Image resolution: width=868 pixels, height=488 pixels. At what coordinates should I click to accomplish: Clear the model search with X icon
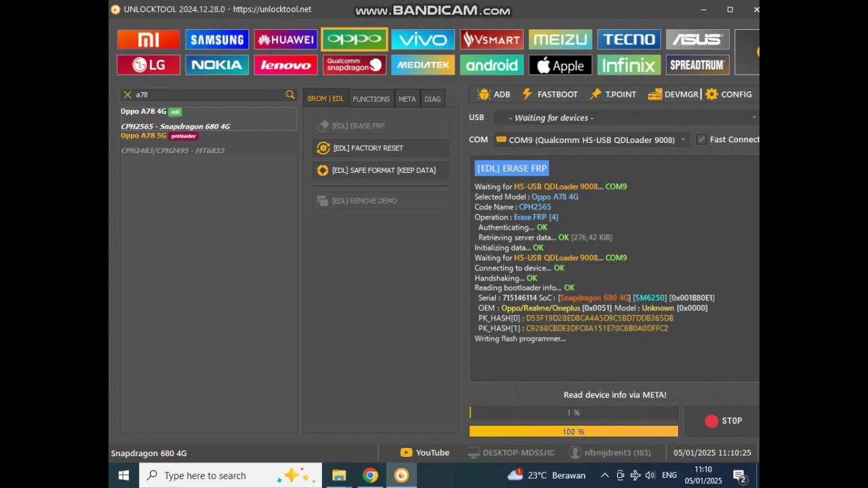[127, 95]
